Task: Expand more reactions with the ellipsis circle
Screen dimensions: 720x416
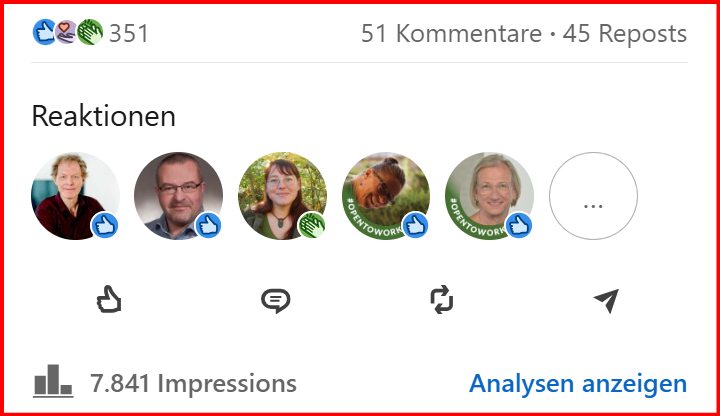Action: point(593,196)
